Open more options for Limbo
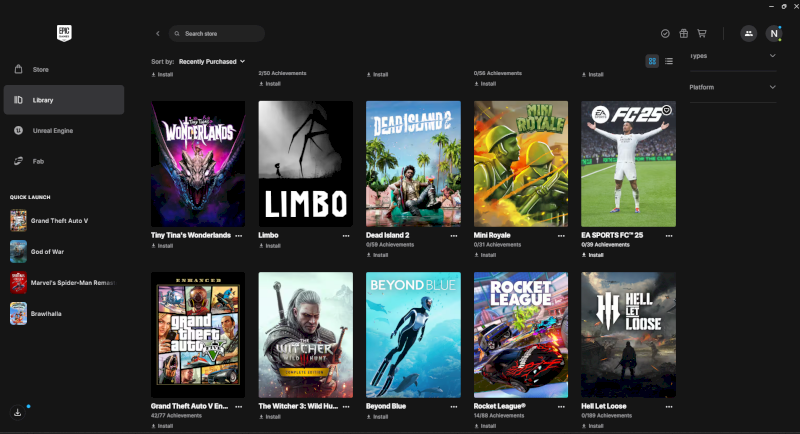 (346, 236)
